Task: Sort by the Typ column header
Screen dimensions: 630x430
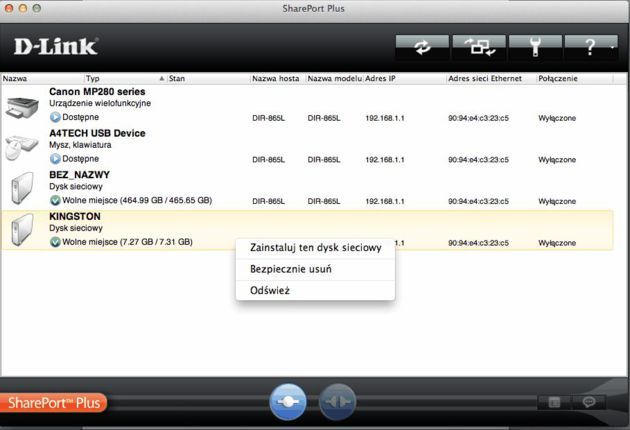Action: coord(125,78)
